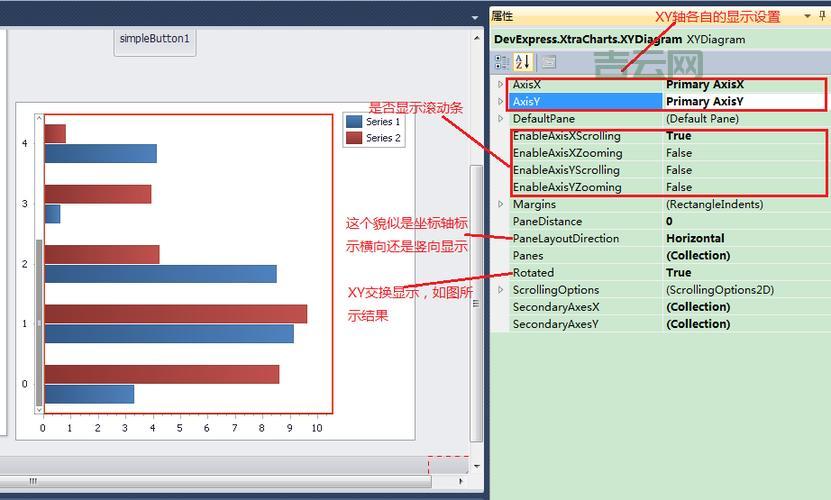Expand the AxisX property node
Image resolution: width=831 pixels, height=500 pixels.
(501, 85)
